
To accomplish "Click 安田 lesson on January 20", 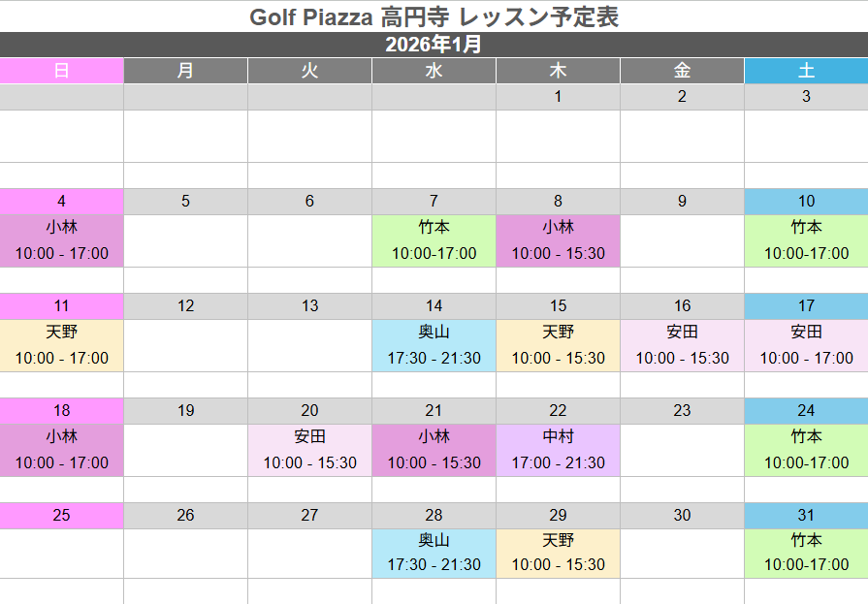I will (309, 450).
